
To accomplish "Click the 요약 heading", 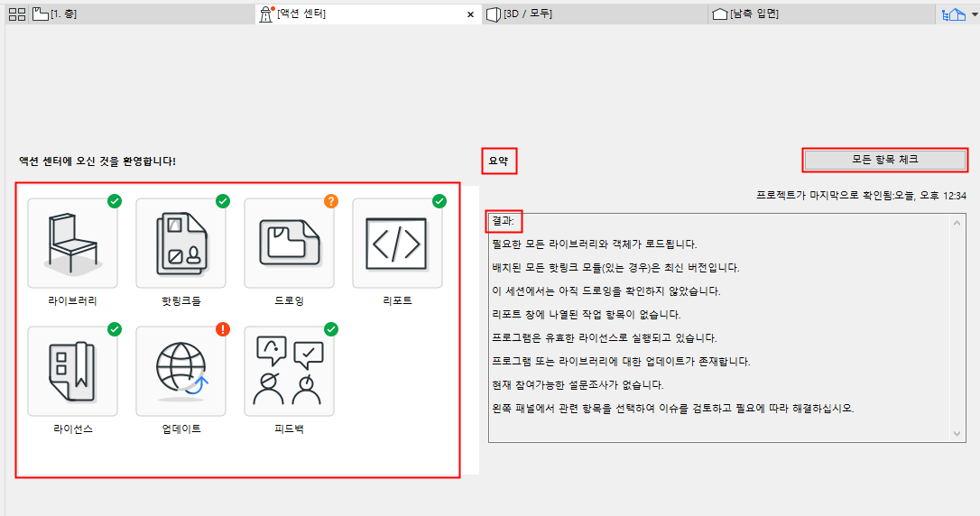I will coord(499,161).
